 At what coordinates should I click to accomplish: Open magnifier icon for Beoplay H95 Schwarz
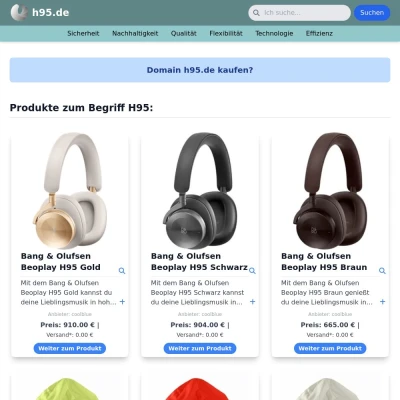pos(252,271)
